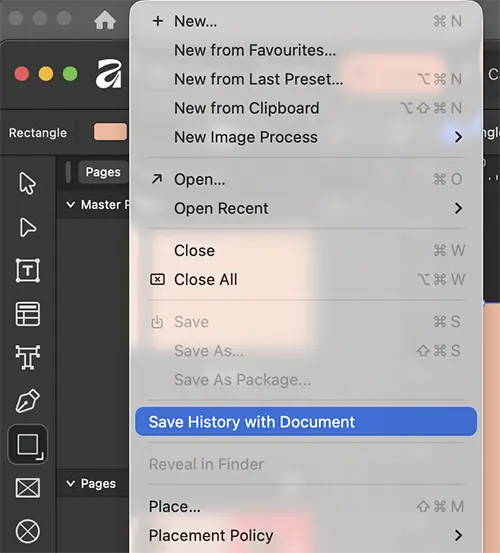The width and height of the screenshot is (500, 553).
Task: Choose New from Last Preset...
Action: [306, 79]
